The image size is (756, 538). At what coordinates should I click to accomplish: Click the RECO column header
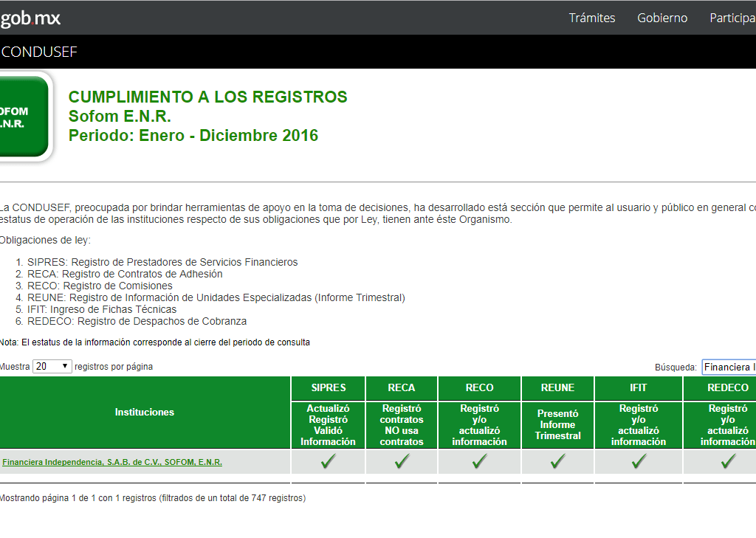pyautogui.click(x=480, y=387)
